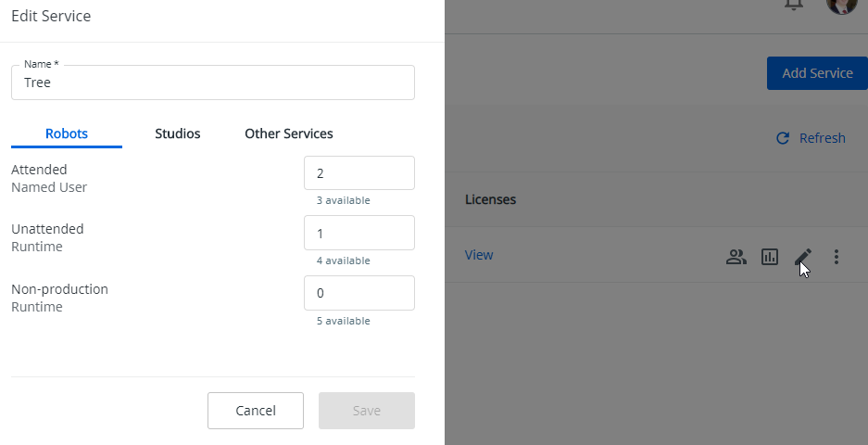Focus the Attended Named User quantity field
Image resolution: width=868 pixels, height=445 pixels.
click(359, 173)
